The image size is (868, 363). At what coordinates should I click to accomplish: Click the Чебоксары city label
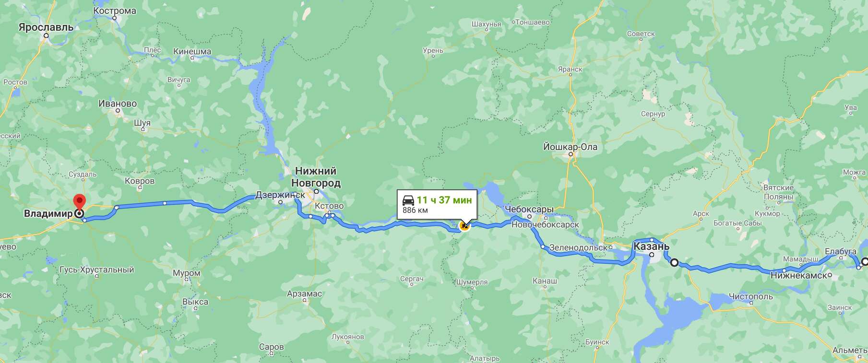(x=529, y=210)
